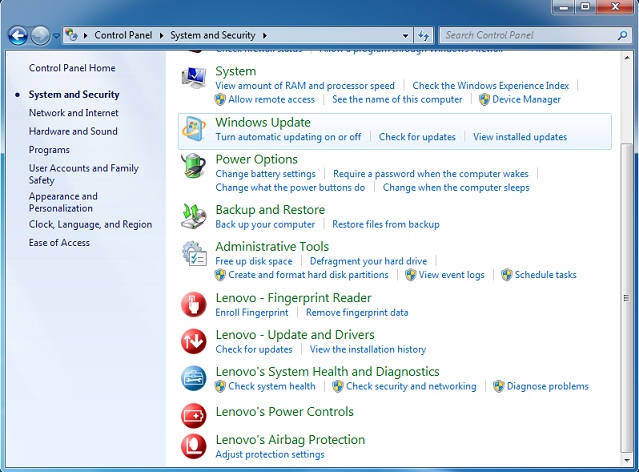Click the System monitor icon
The width and height of the screenshot is (639, 472).
click(194, 77)
